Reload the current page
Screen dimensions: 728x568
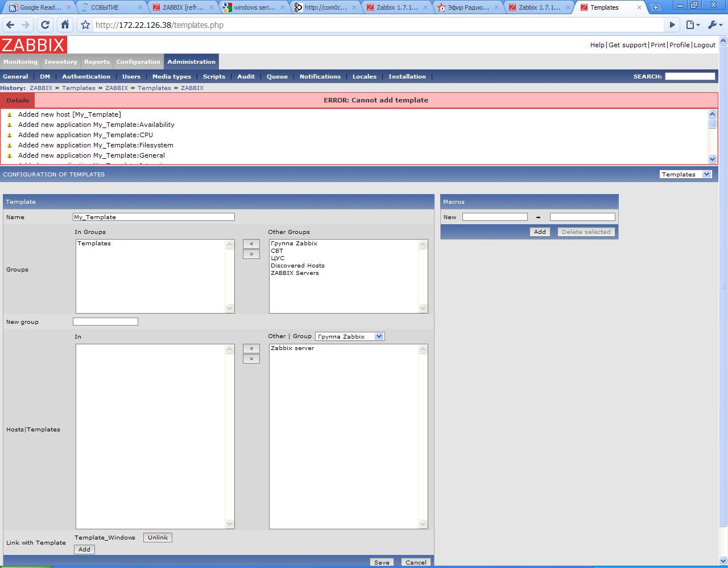[x=45, y=25]
